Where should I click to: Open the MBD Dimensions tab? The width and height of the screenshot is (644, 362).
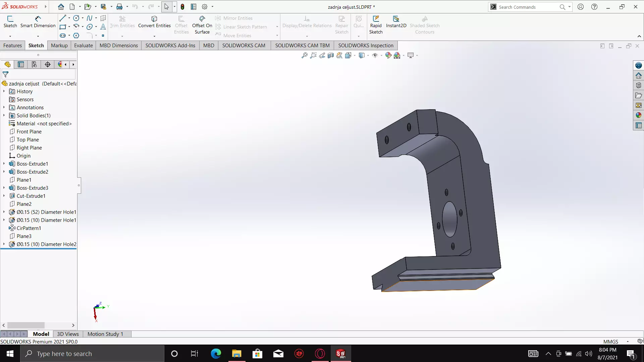tap(118, 45)
